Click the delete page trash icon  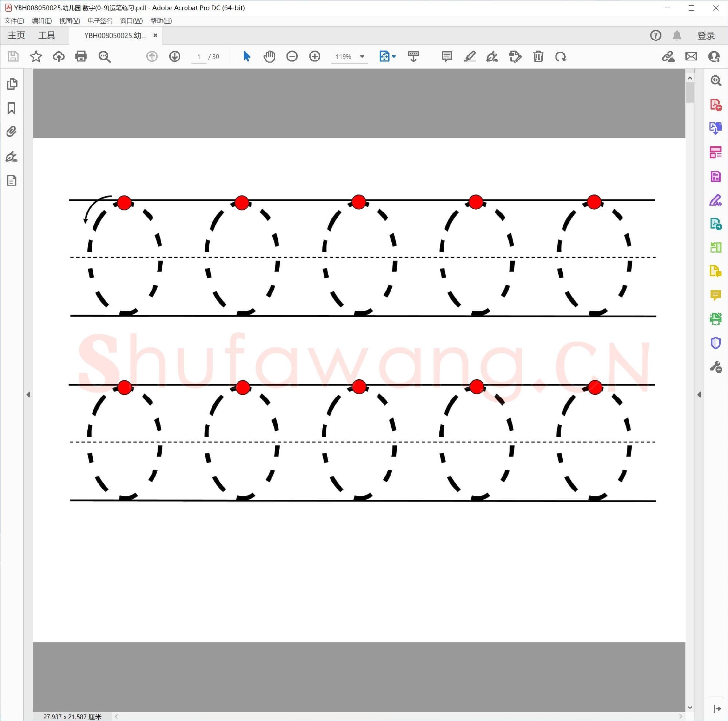pos(538,56)
